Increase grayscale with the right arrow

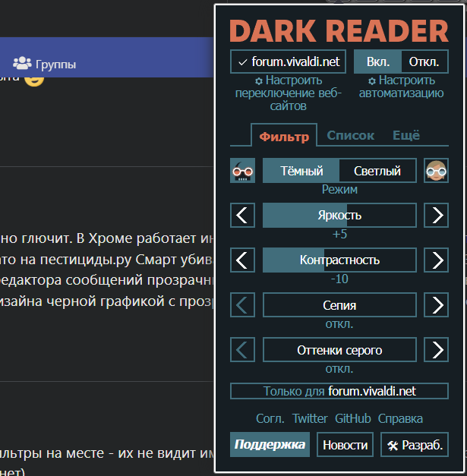click(x=436, y=350)
